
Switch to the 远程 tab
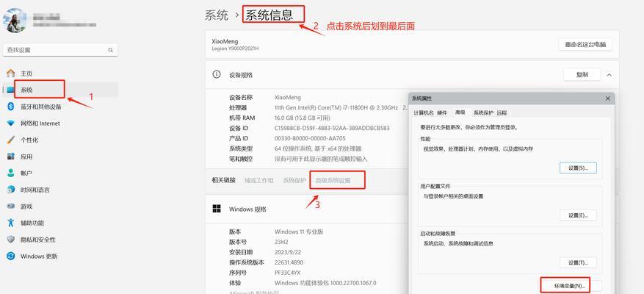(x=502, y=112)
